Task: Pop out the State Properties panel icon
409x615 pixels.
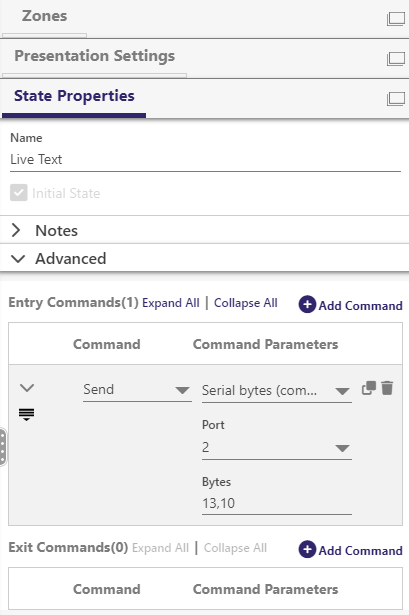Action: coord(396,99)
